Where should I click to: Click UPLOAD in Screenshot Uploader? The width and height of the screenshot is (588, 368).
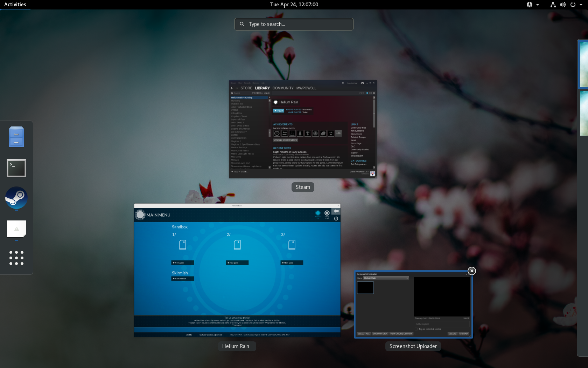[x=464, y=334]
